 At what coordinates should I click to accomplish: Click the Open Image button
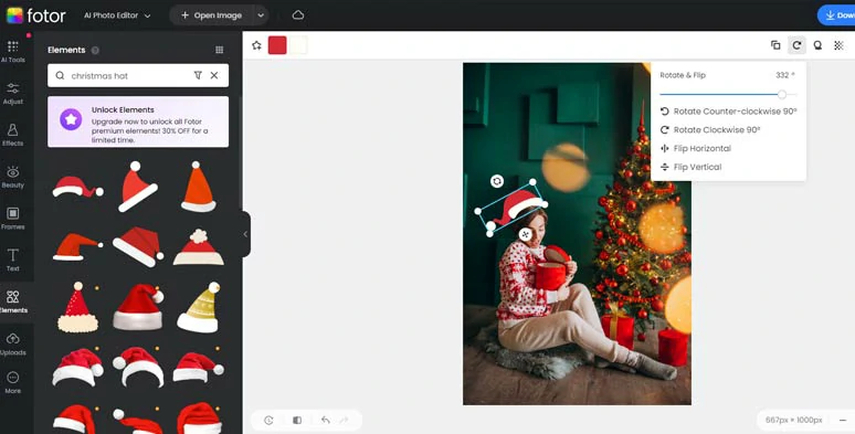pyautogui.click(x=211, y=15)
